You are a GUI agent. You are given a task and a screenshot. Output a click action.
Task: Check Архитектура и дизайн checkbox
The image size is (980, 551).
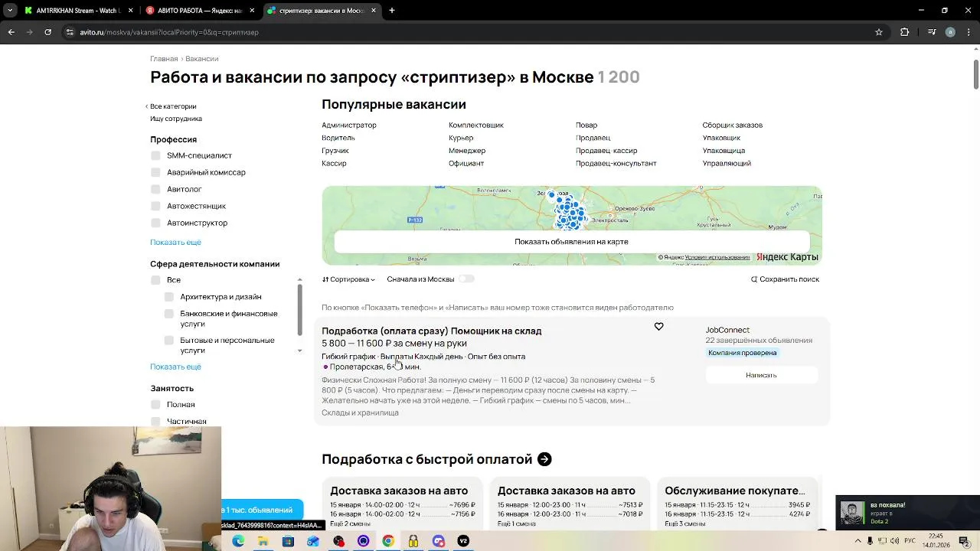[x=169, y=297]
